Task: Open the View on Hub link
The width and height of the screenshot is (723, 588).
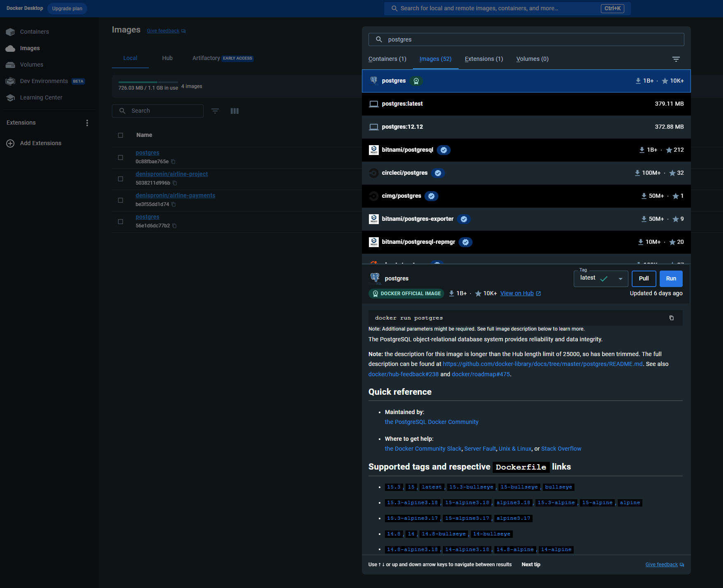Action: [x=520, y=294]
